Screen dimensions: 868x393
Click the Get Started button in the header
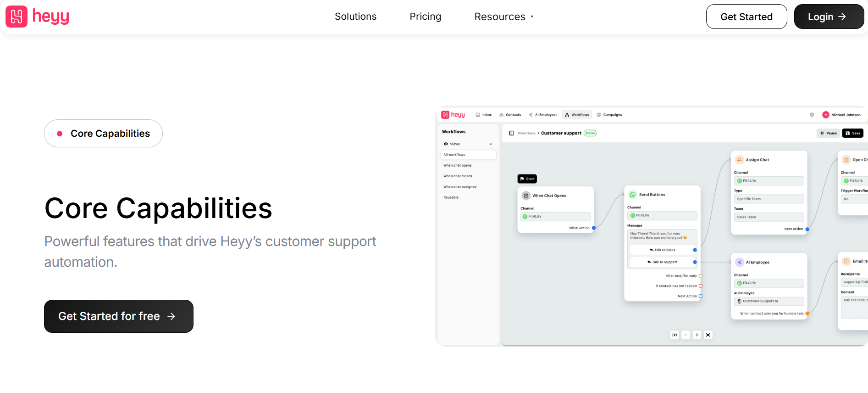coord(746,17)
